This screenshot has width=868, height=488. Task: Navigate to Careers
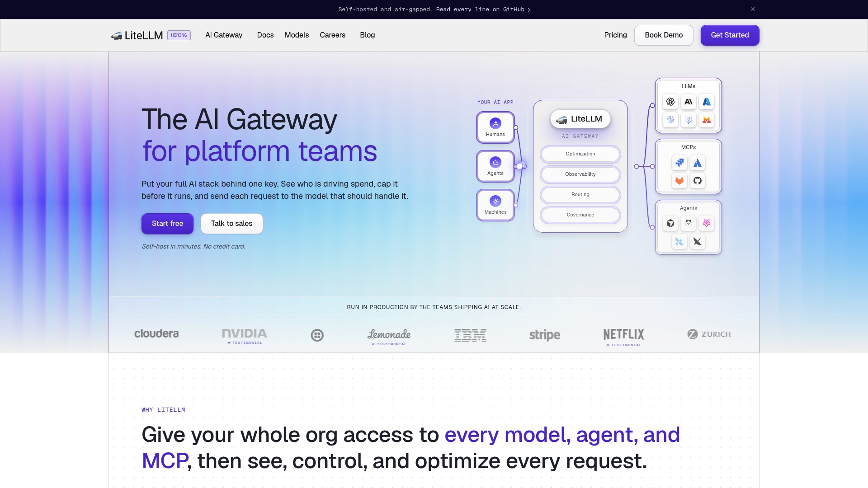click(x=332, y=35)
